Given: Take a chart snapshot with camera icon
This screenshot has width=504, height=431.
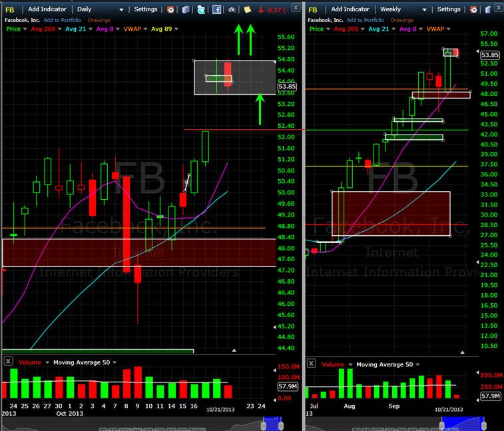Looking at the screenshot, I should pos(232,10).
